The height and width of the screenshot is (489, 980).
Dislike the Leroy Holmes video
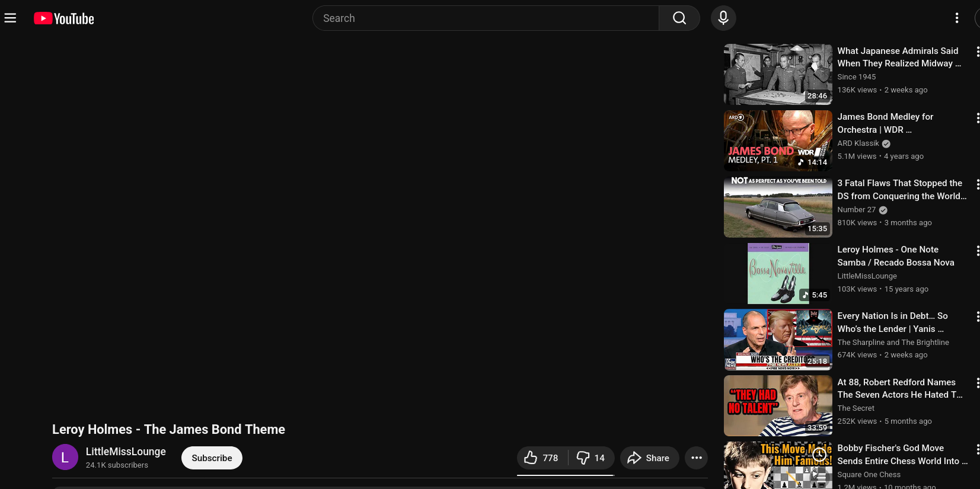click(591, 458)
